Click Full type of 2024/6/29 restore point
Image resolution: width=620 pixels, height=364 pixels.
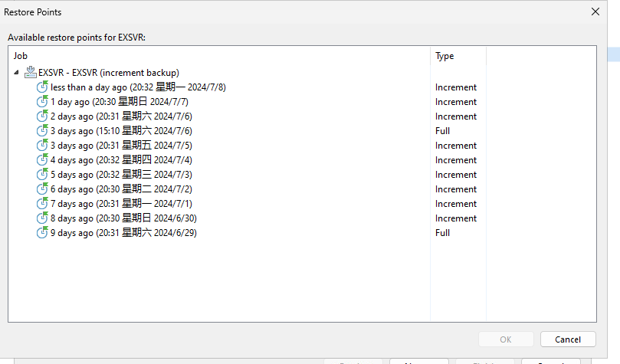pos(442,233)
